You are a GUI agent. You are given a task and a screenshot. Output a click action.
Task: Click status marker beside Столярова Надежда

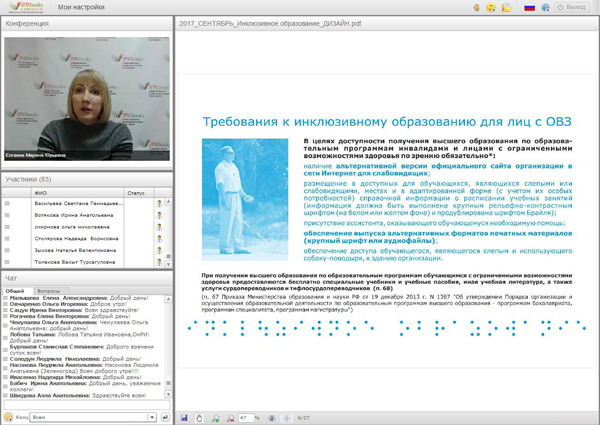click(x=7, y=238)
